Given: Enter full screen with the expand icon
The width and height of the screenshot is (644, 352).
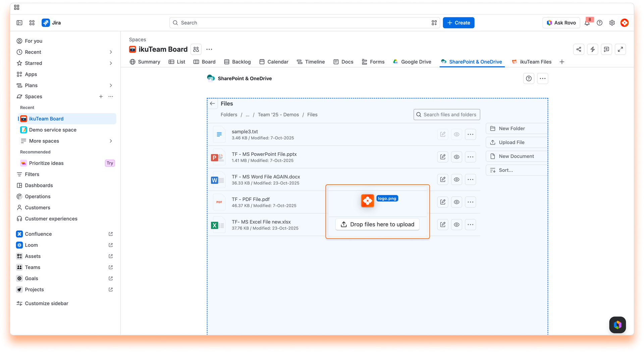Looking at the screenshot, I should click(x=620, y=49).
